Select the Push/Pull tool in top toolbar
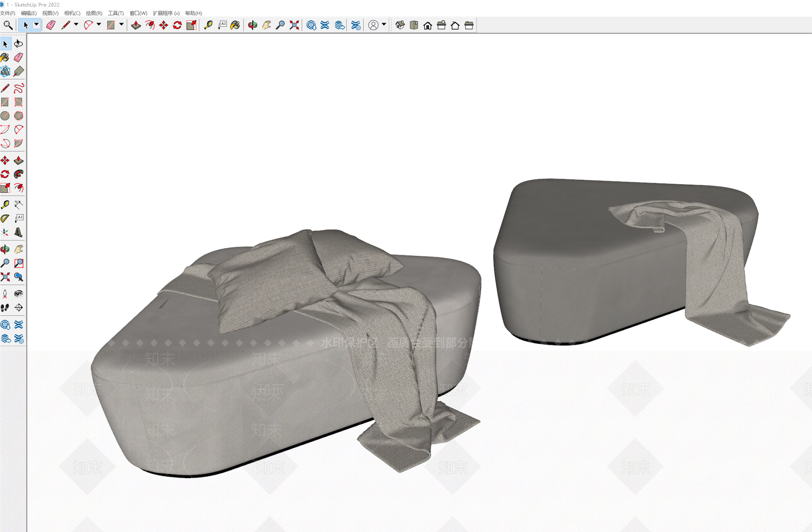This screenshot has height=532, width=812. 136,25
